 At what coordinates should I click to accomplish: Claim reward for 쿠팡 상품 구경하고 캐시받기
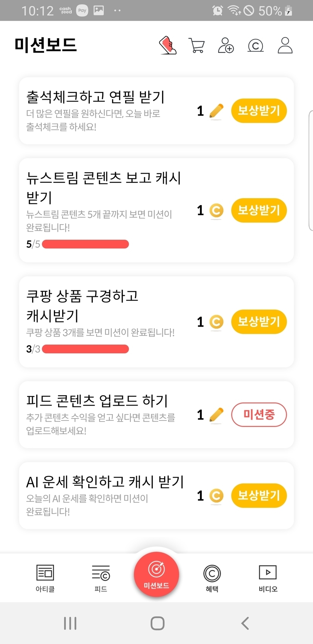point(259,322)
